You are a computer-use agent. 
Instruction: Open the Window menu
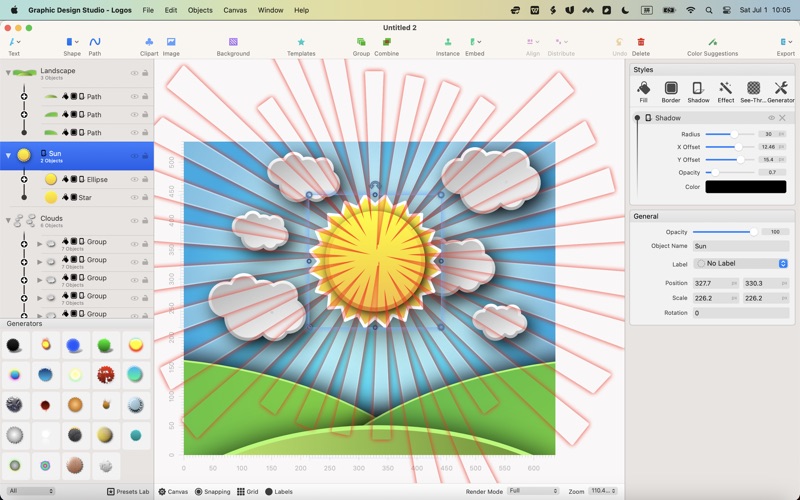click(270, 10)
